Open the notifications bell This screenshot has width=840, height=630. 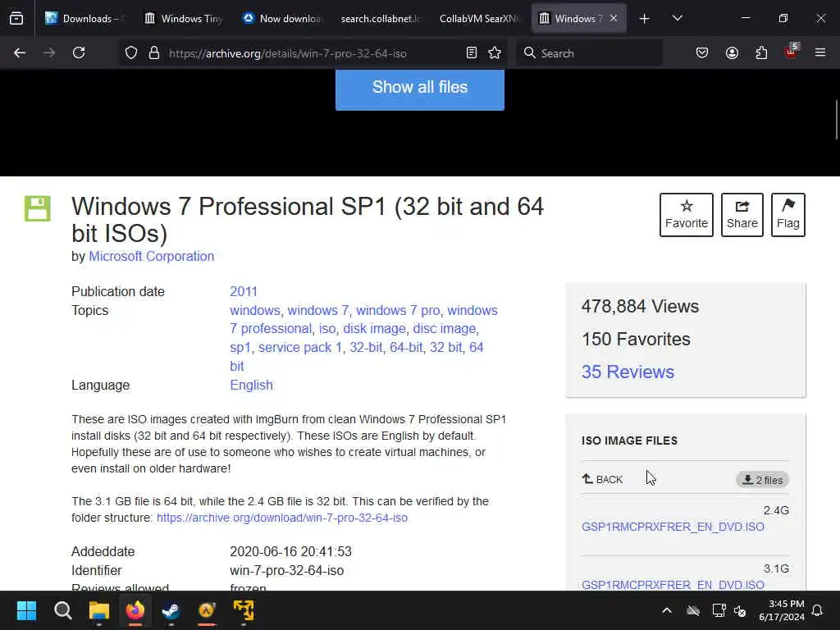click(818, 610)
